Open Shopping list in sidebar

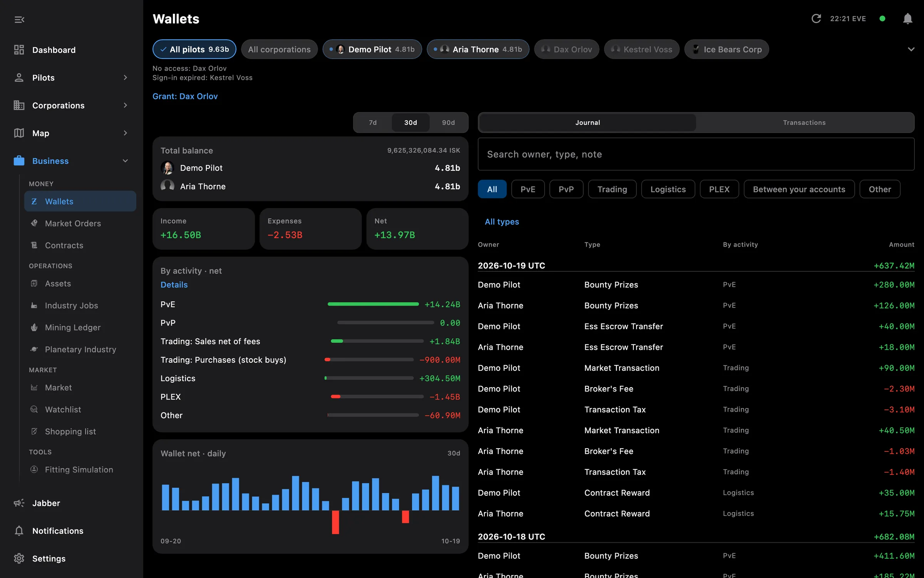pyautogui.click(x=80, y=431)
